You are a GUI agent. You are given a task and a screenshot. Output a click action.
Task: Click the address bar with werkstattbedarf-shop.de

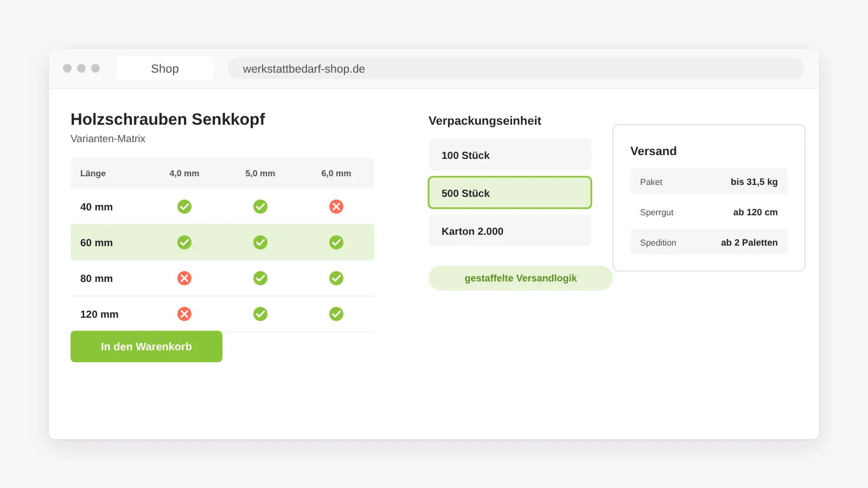[515, 68]
